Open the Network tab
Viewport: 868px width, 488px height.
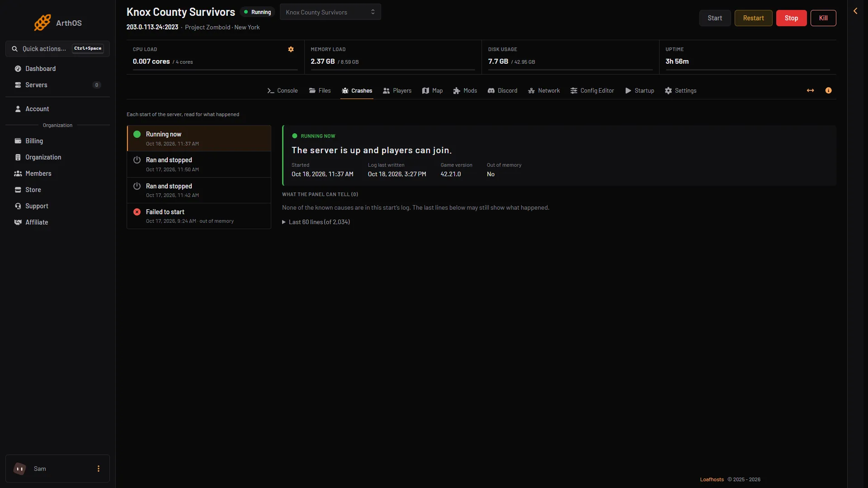(544, 90)
